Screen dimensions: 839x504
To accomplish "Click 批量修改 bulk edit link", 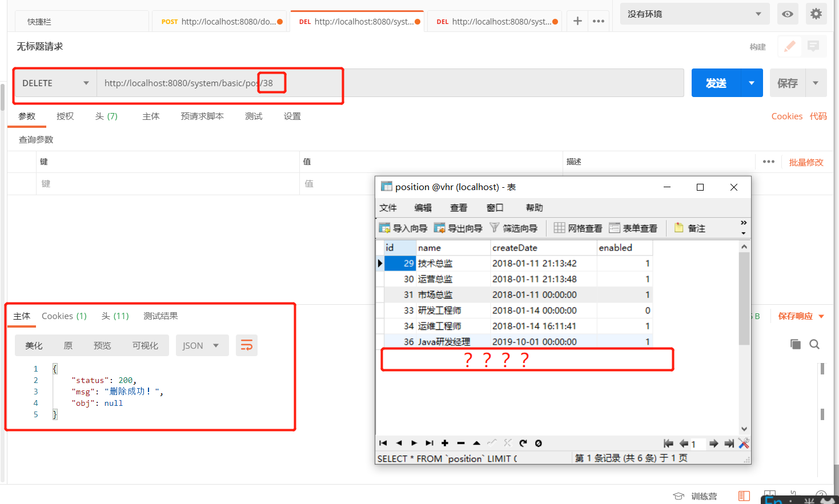I will coord(806,162).
